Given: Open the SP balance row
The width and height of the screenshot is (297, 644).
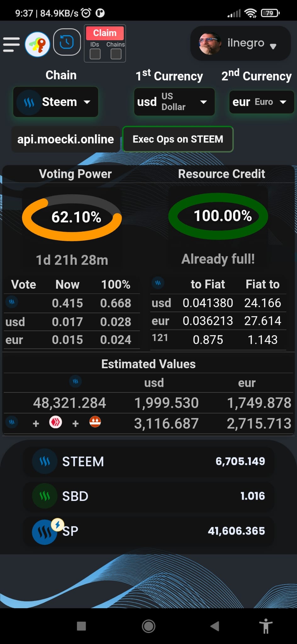Looking at the screenshot, I should 149,531.
